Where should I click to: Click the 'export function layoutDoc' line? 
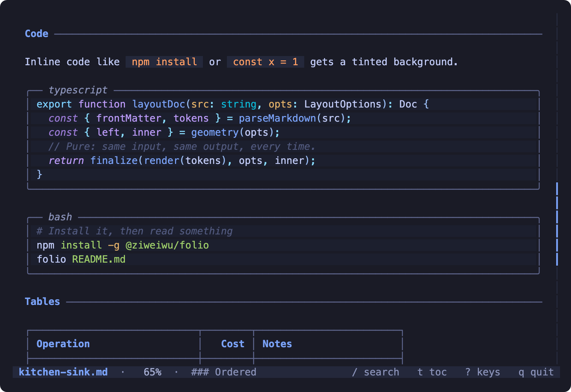tap(233, 104)
